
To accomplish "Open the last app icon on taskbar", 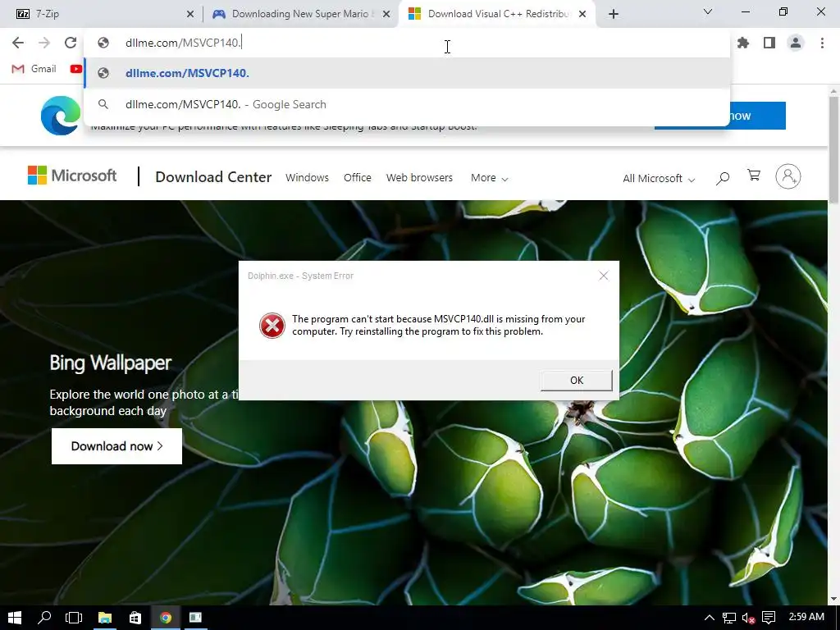I will [195, 618].
